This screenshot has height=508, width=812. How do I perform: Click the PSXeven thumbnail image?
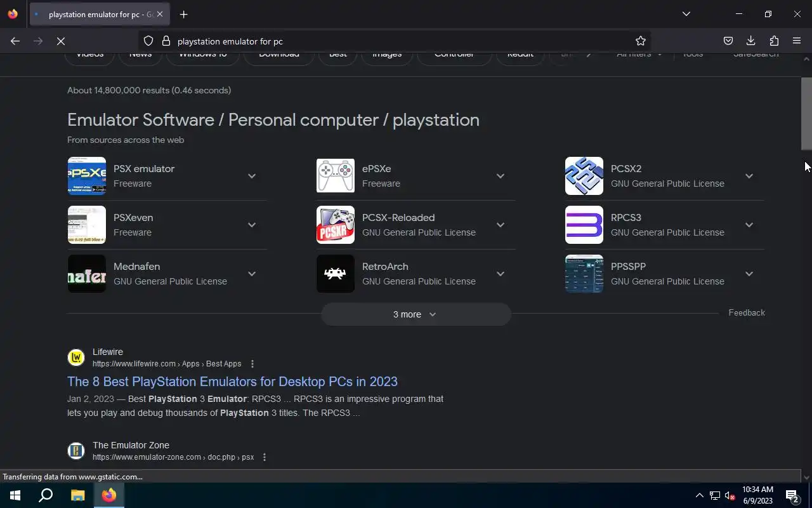(87, 225)
